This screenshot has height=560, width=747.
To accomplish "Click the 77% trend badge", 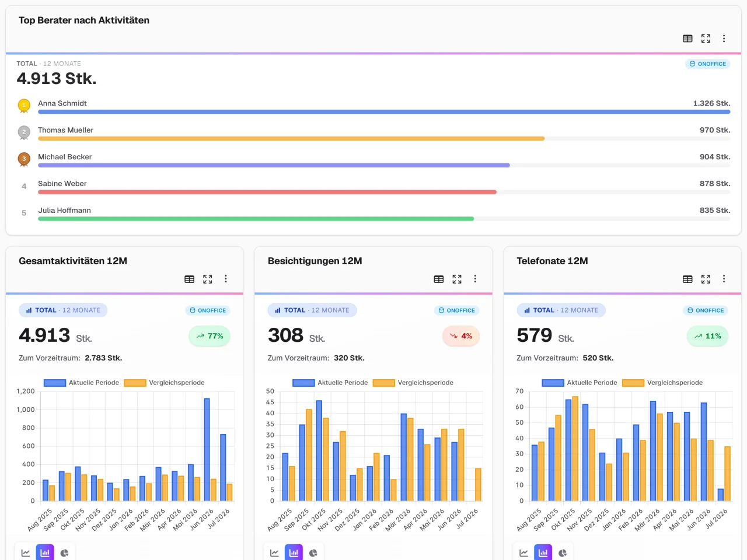I will 210,336.
